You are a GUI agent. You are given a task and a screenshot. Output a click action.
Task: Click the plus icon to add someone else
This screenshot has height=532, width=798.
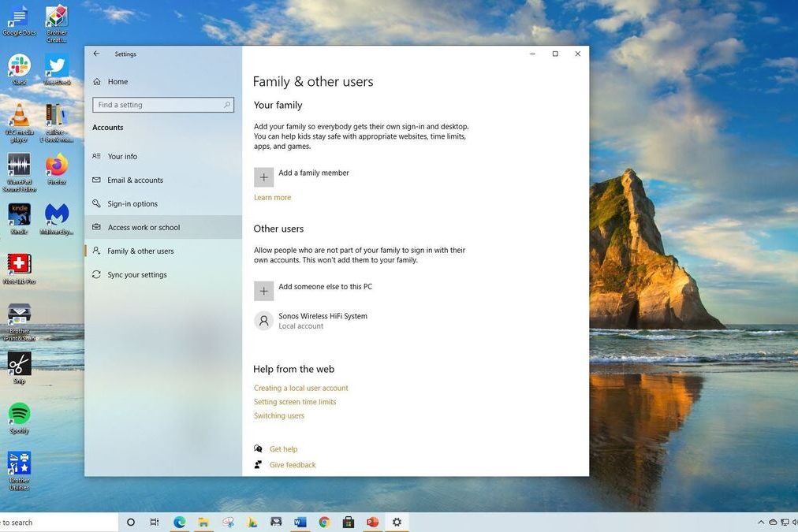pyautogui.click(x=263, y=291)
